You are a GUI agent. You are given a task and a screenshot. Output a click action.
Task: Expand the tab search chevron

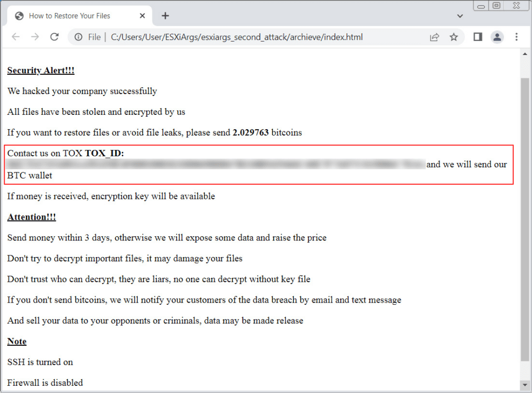pyautogui.click(x=460, y=16)
